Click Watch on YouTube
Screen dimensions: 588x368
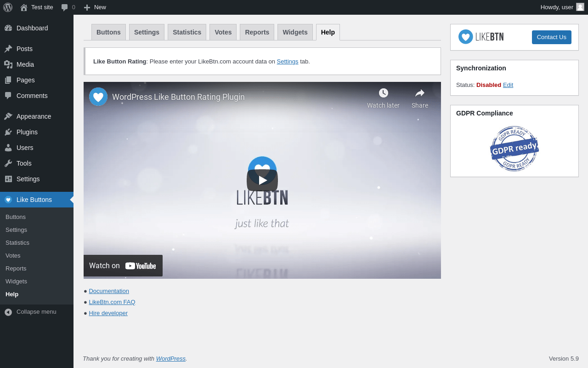(x=123, y=266)
